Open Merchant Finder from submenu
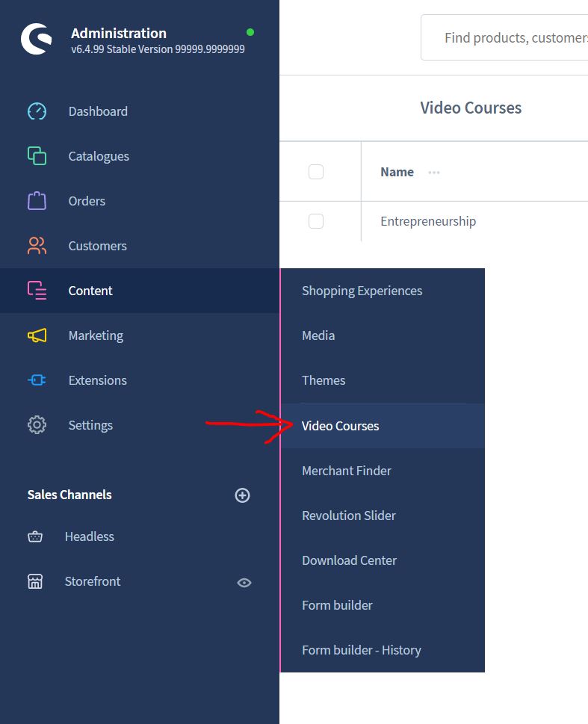Image resolution: width=588 pixels, height=724 pixels. (x=346, y=471)
